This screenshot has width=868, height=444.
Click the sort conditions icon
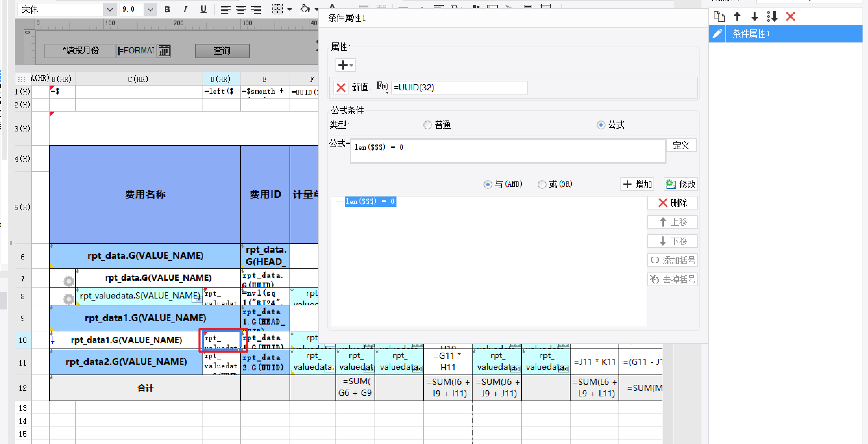772,16
